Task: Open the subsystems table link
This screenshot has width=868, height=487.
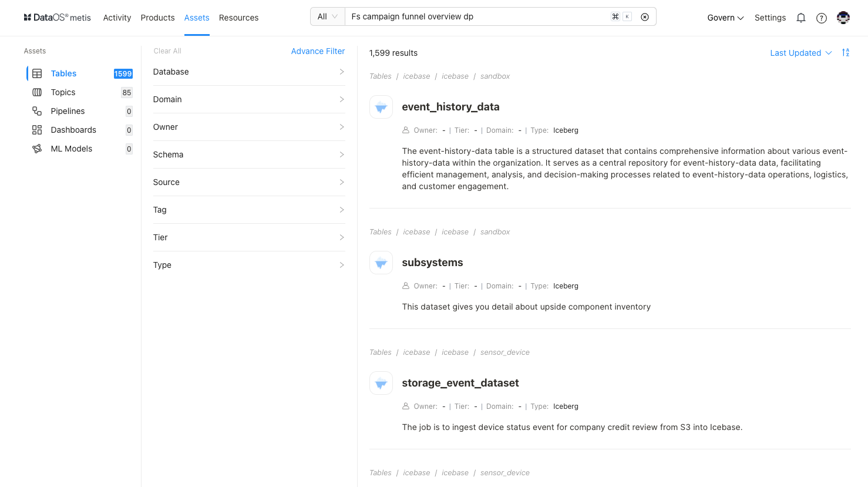Action: pyautogui.click(x=432, y=263)
